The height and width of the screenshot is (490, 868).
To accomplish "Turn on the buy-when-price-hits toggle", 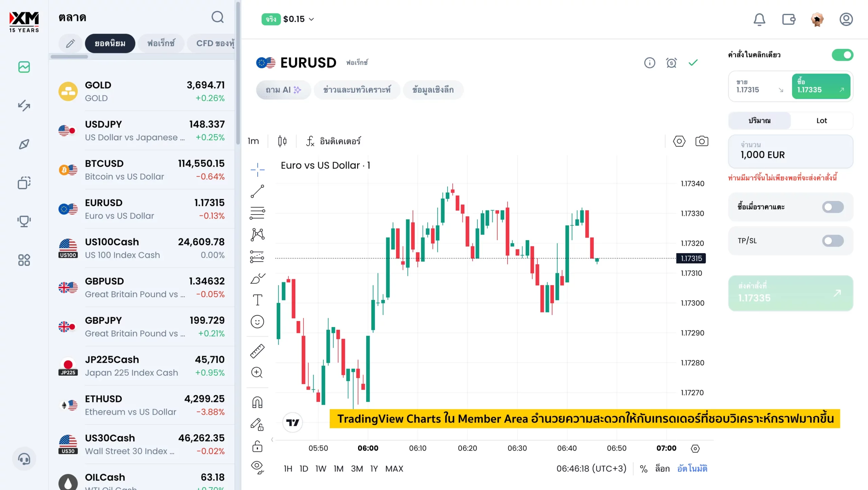I will tap(833, 207).
